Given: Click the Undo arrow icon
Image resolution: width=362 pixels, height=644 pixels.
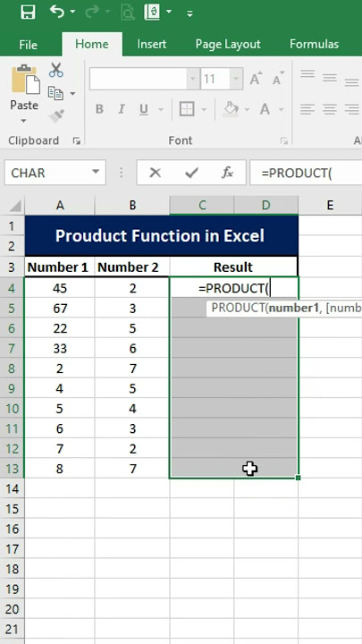Looking at the screenshot, I should pyautogui.click(x=56, y=12).
